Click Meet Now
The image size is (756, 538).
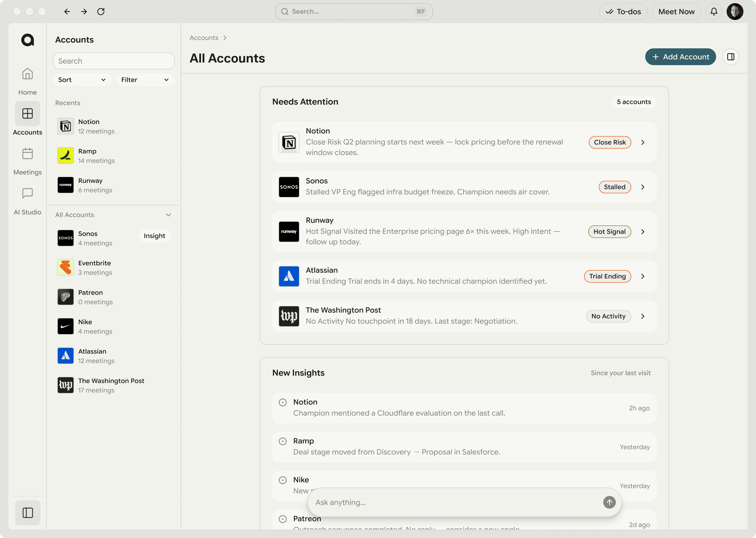676,11
